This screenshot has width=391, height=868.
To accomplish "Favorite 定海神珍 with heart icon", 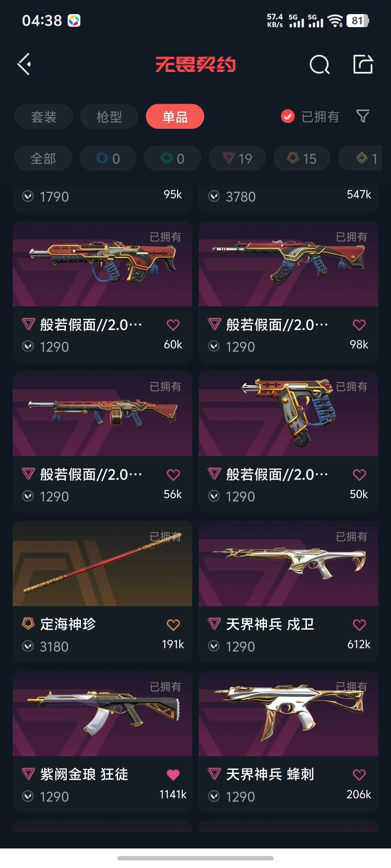I will (x=173, y=625).
